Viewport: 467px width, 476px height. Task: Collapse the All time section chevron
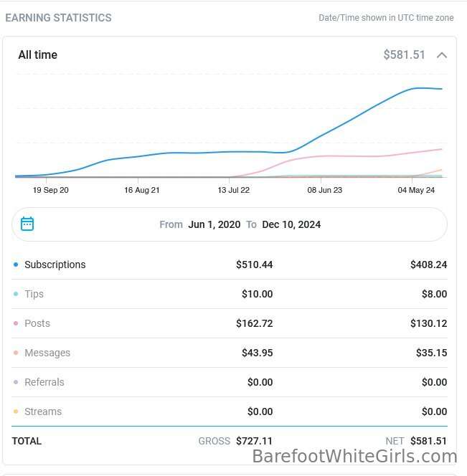coord(442,55)
